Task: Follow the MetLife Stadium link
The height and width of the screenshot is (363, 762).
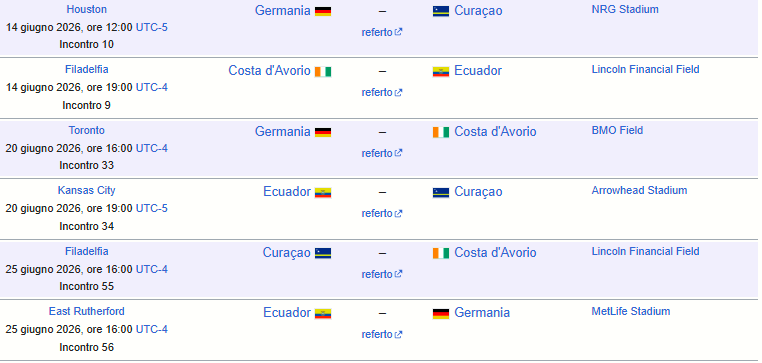Action: point(630,311)
